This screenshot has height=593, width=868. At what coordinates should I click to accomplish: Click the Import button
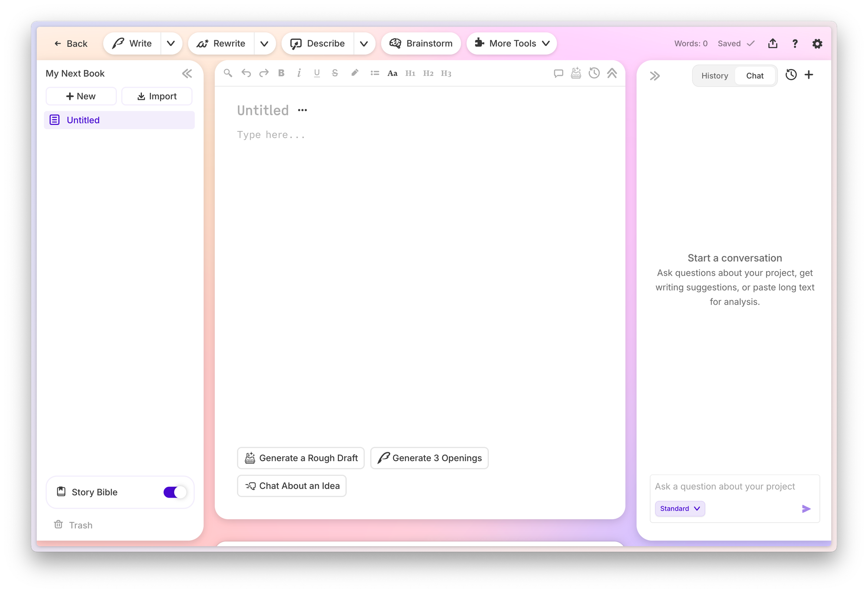pyautogui.click(x=157, y=96)
